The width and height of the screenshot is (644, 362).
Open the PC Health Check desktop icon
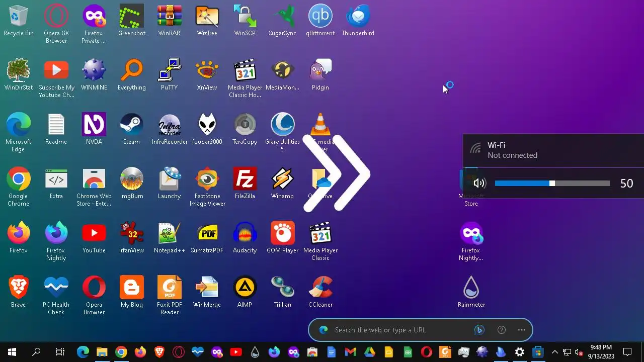point(56,296)
